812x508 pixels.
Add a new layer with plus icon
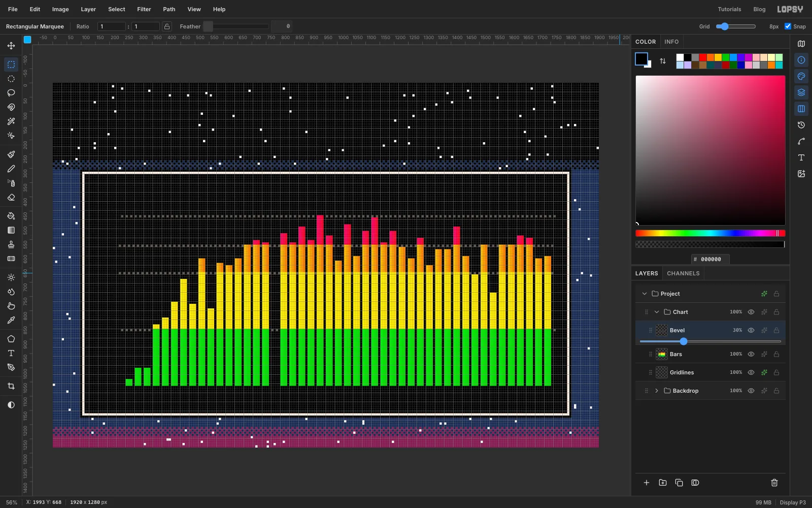click(647, 483)
